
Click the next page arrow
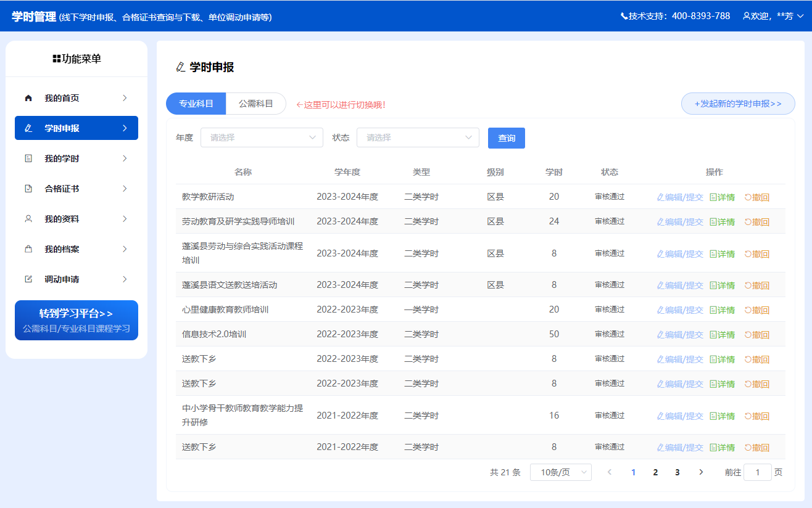(701, 472)
